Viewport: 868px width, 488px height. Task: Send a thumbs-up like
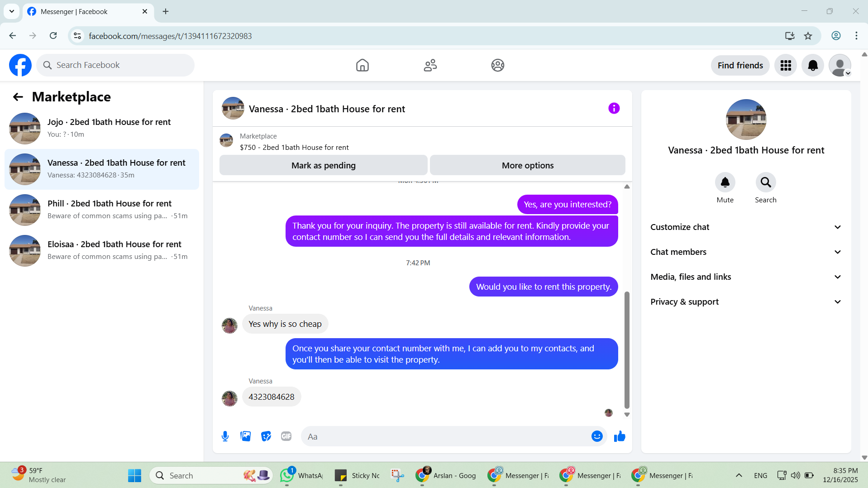(x=620, y=436)
